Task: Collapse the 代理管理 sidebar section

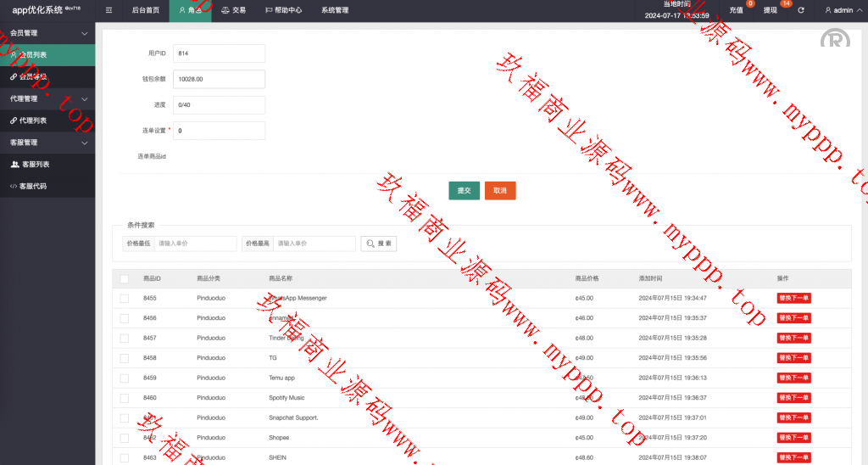Action: 84,98
